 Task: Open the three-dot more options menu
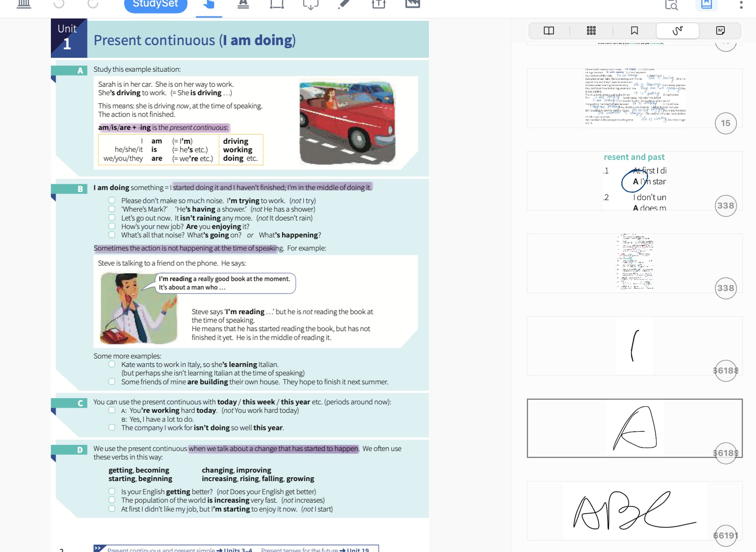(x=741, y=5)
